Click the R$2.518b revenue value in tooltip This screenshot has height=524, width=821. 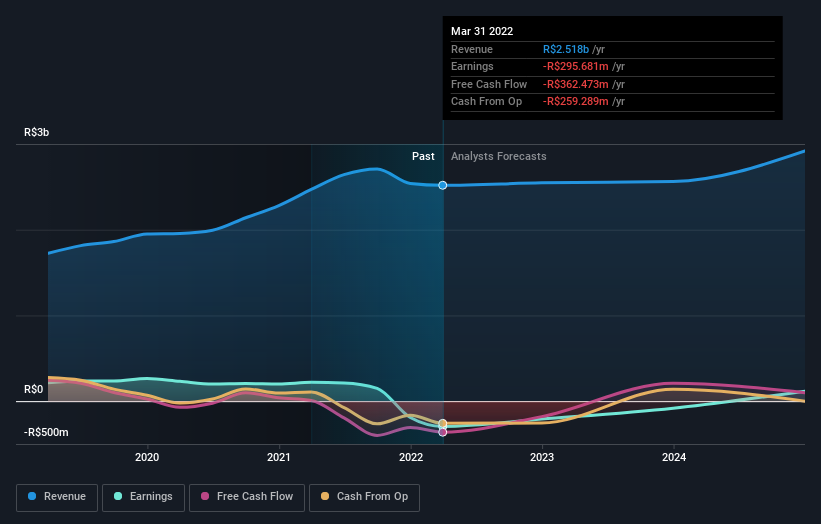coord(566,49)
